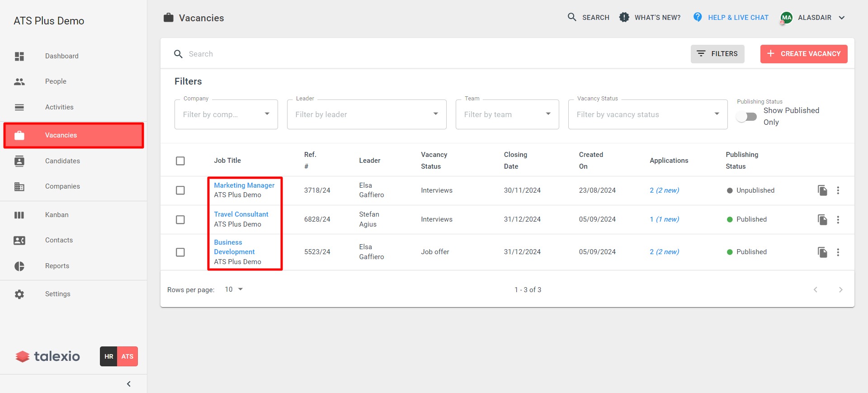Click the FILTERS button
Image resolution: width=868 pixels, height=393 pixels.
pos(717,54)
